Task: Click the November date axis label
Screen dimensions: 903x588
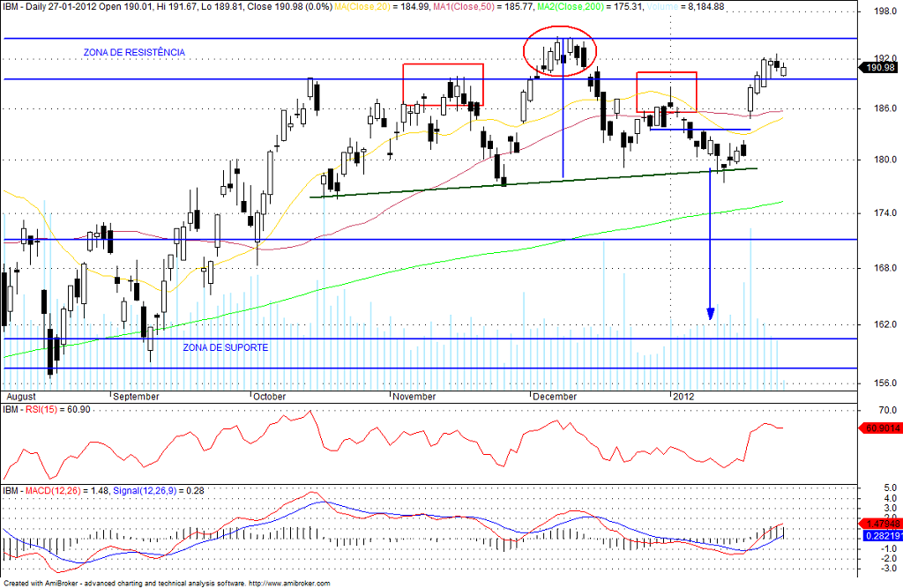Action: coord(414,397)
